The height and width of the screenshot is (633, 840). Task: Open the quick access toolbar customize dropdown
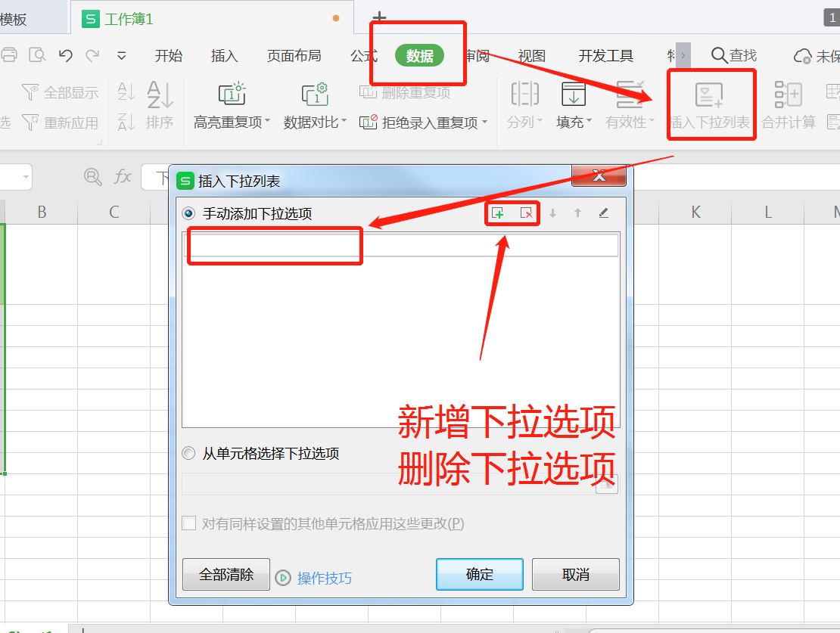pos(122,56)
